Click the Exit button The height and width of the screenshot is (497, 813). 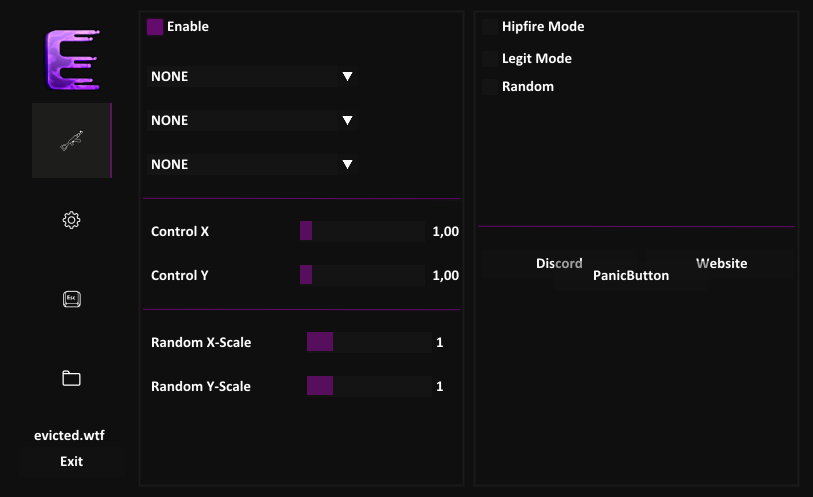(x=71, y=462)
